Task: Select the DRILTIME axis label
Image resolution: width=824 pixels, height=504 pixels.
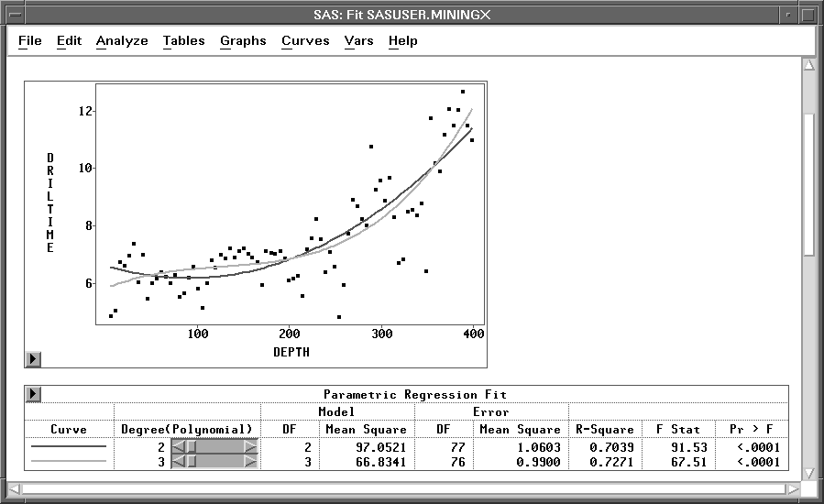Action: tap(50, 203)
